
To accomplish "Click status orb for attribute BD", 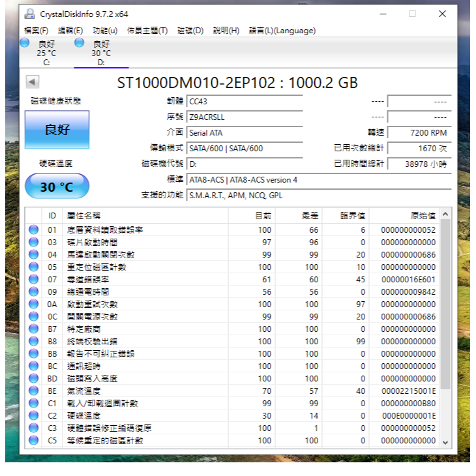I will pos(34,379).
